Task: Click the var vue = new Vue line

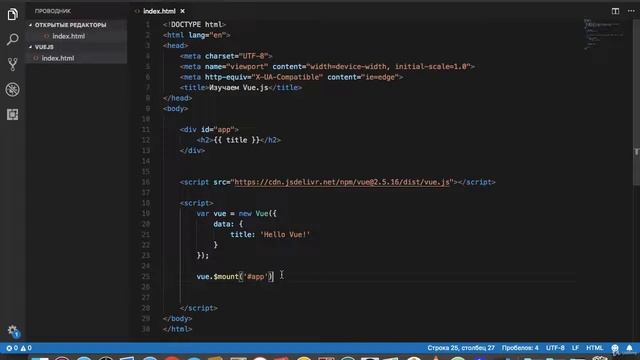Action: pos(236,213)
